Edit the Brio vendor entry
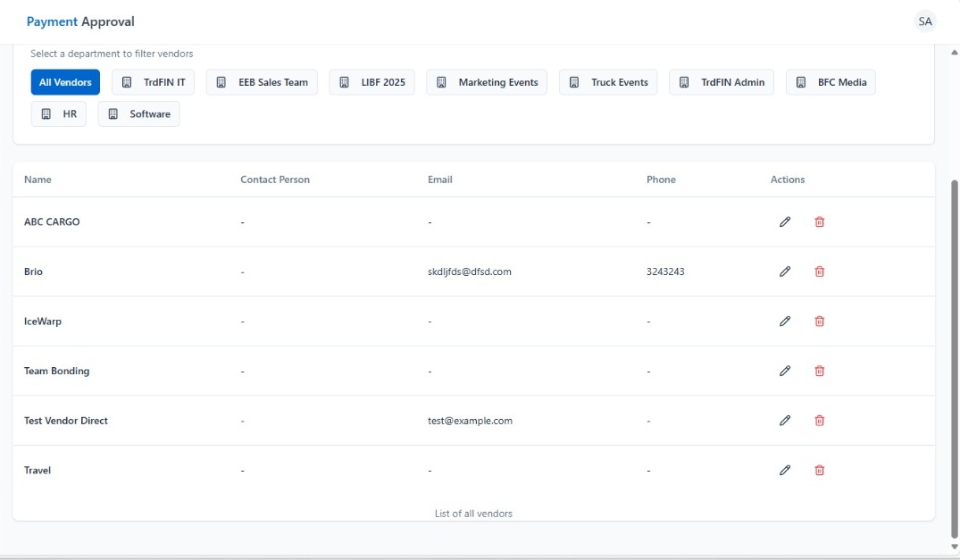 (x=785, y=272)
